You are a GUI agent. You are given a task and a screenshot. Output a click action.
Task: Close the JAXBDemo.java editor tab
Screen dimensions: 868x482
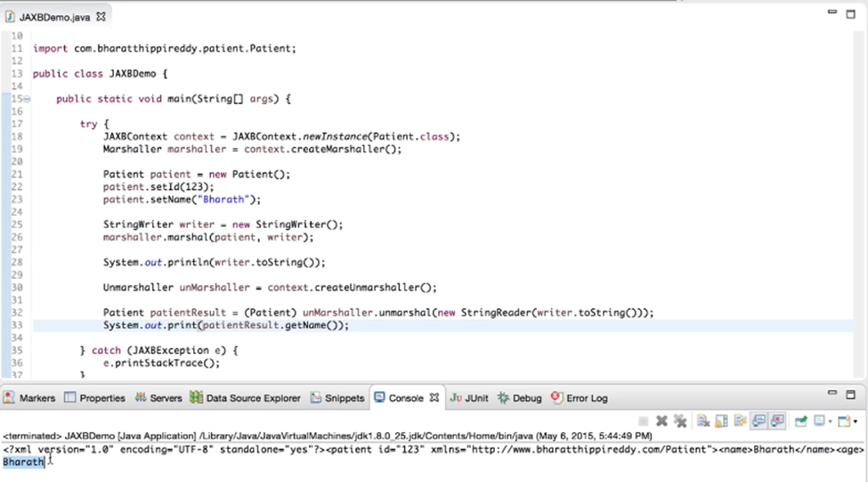(x=101, y=16)
